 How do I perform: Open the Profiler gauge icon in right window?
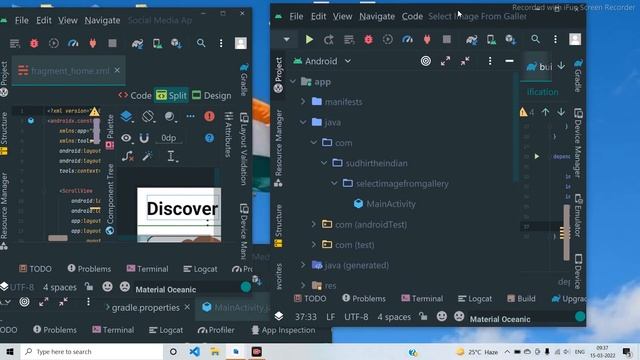pyautogui.click(x=407, y=40)
